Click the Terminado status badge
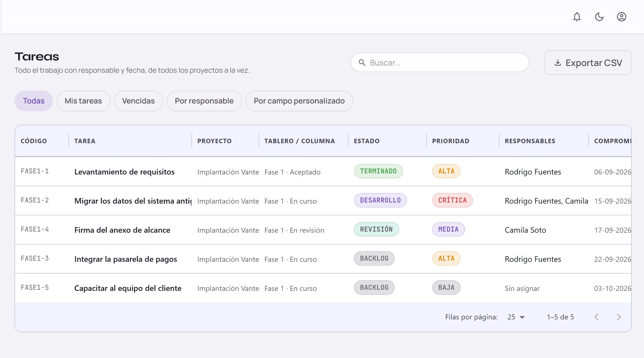 (378, 171)
